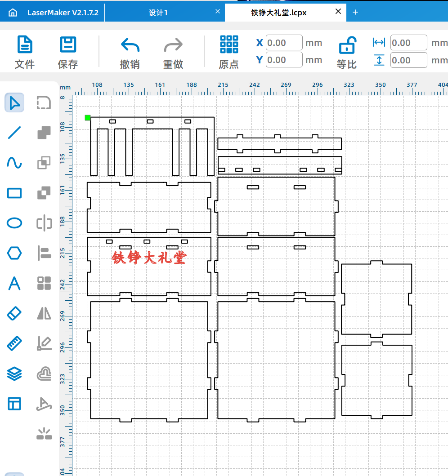Select the straight line tool
448x476 pixels.
pyautogui.click(x=14, y=133)
